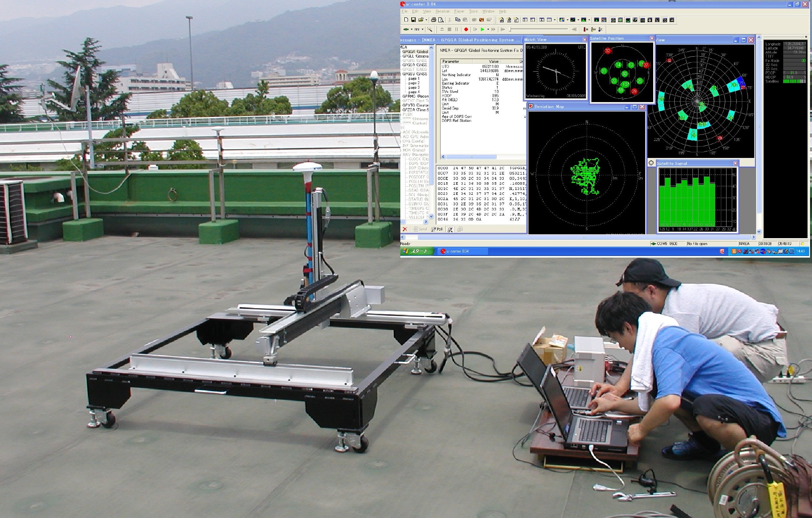Pause the player

pos(457,29)
